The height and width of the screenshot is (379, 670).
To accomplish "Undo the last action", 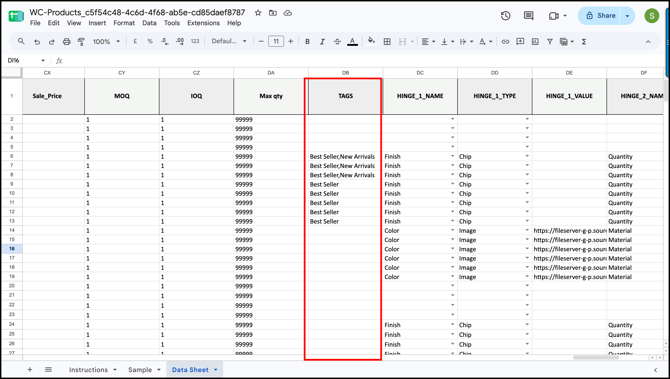I will (37, 41).
